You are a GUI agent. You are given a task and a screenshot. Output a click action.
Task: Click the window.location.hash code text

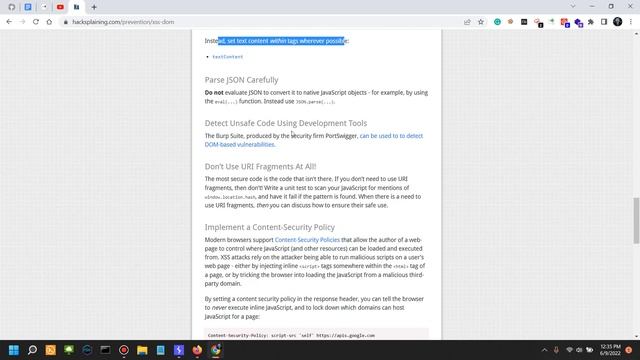230,197
